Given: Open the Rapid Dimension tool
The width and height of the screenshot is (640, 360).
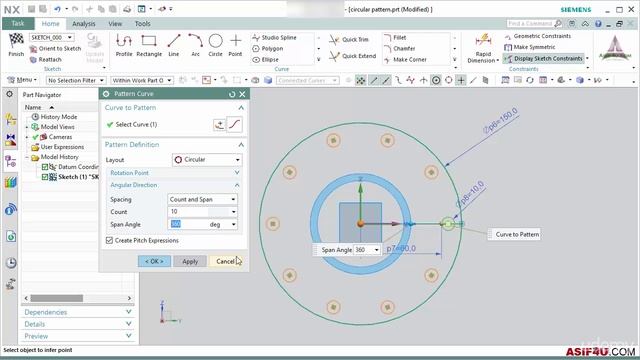Looking at the screenshot, I should pyautogui.click(x=483, y=49).
